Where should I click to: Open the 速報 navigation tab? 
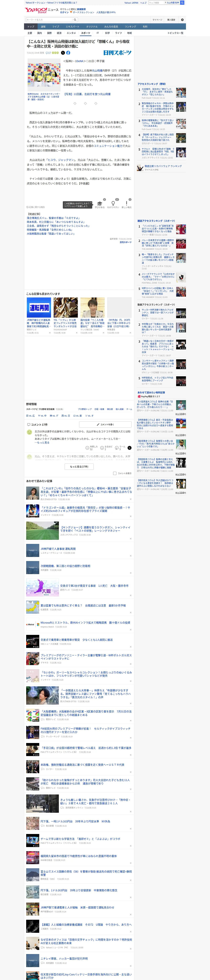point(43,27)
